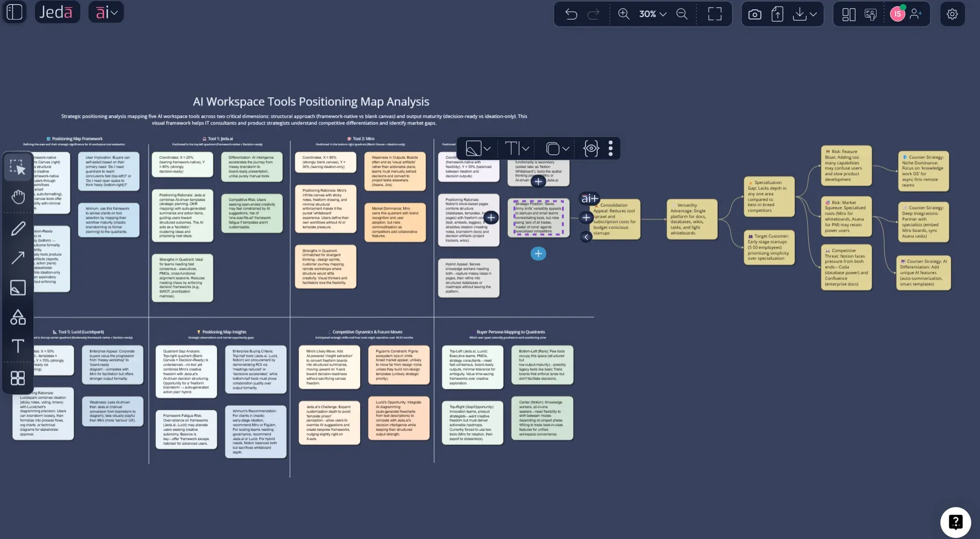Pick the sticky note tool
Image resolution: width=980 pixels, height=539 pixels.
coord(18,287)
